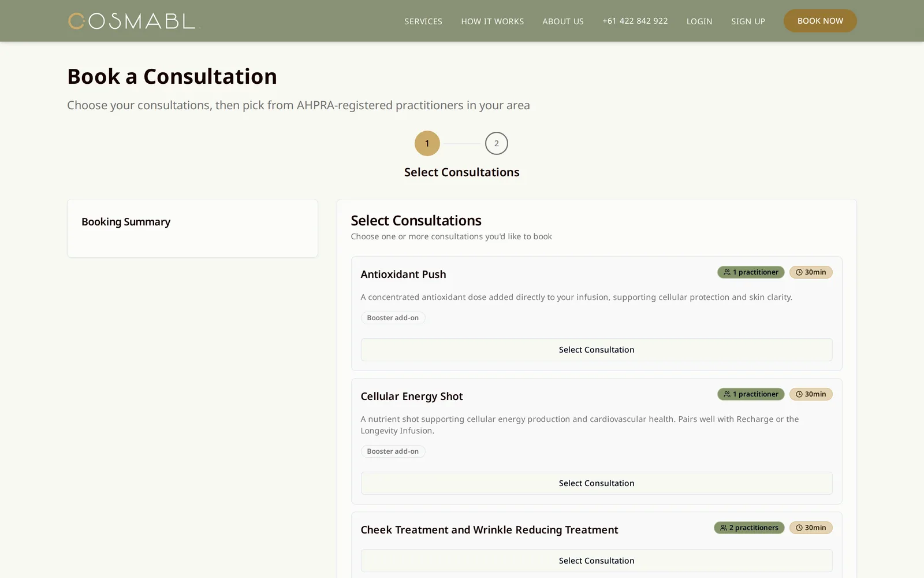Click Booster add-on tag under Antioxidant Push
This screenshot has width=924, height=578.
pos(393,318)
